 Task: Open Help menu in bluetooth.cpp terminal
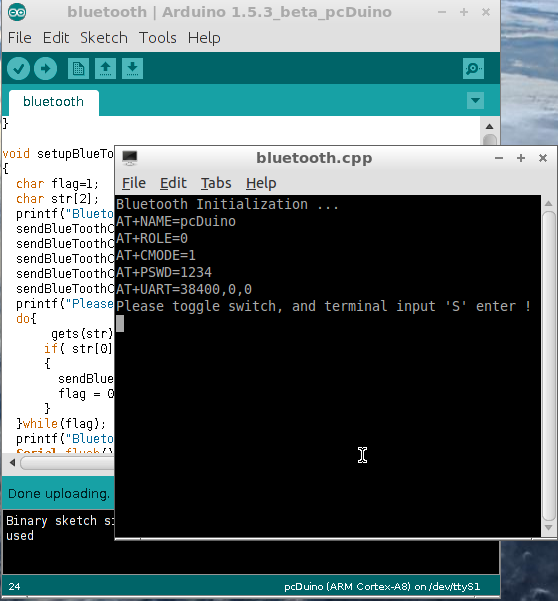tap(261, 183)
